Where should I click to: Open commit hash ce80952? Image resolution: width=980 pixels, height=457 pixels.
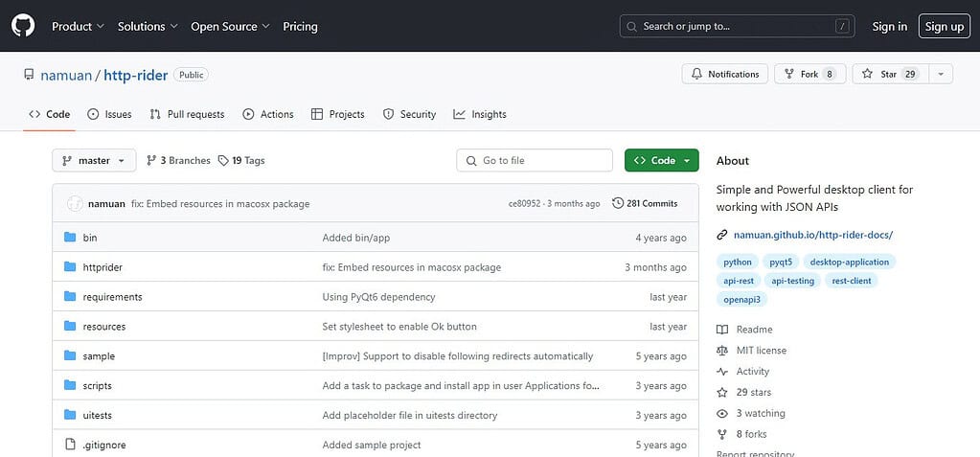(525, 204)
